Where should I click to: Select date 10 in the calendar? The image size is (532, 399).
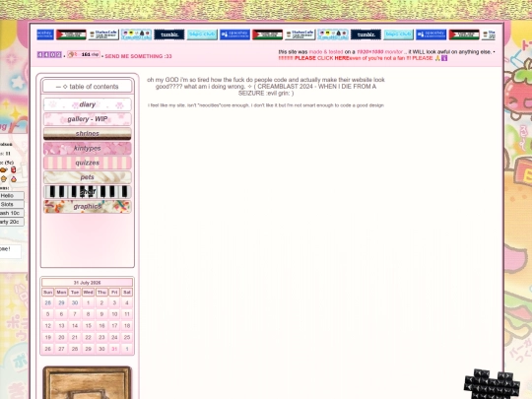[114, 314]
